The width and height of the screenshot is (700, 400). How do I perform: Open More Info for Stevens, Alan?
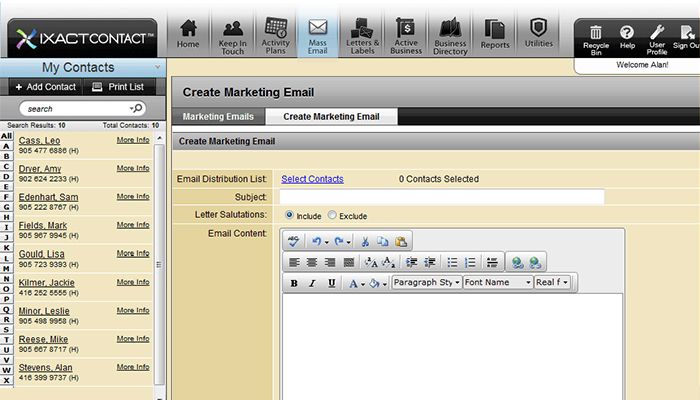[x=133, y=367]
